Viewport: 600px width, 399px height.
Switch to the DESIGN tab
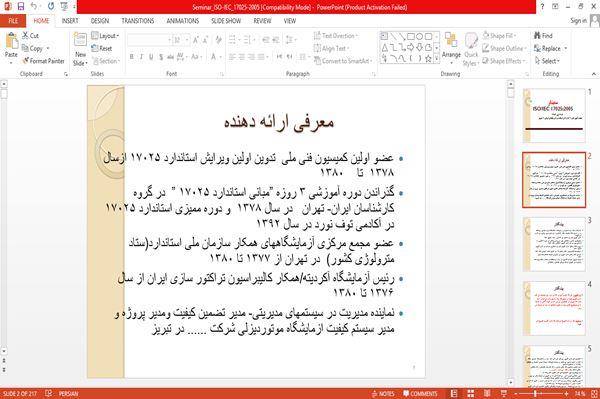pos(100,21)
